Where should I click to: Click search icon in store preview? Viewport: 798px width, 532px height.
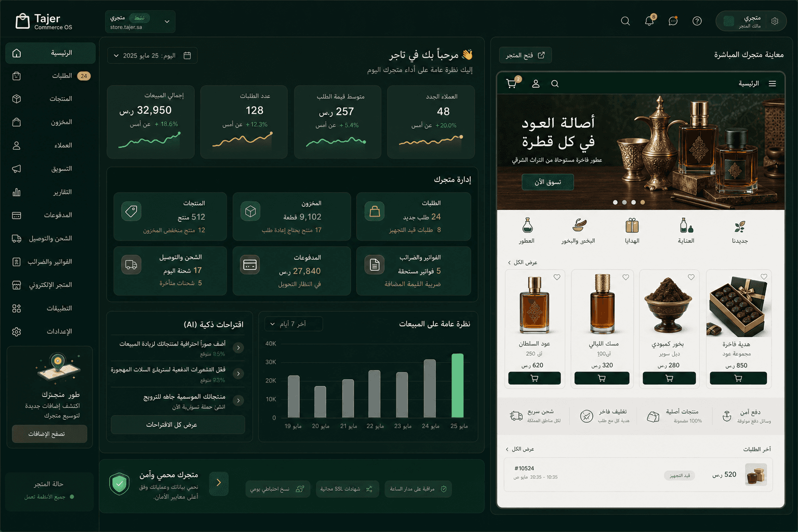click(555, 84)
